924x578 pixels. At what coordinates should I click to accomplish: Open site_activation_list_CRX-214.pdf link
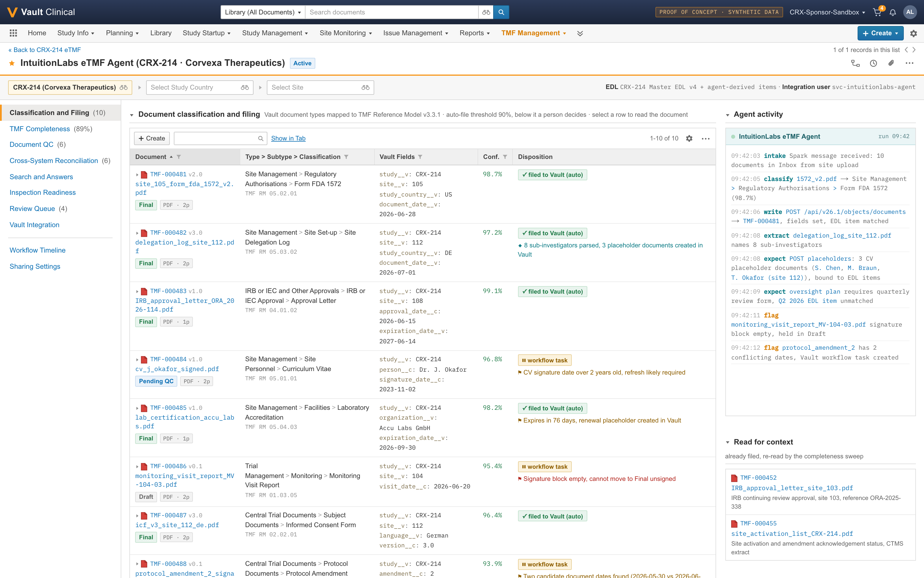(792, 534)
